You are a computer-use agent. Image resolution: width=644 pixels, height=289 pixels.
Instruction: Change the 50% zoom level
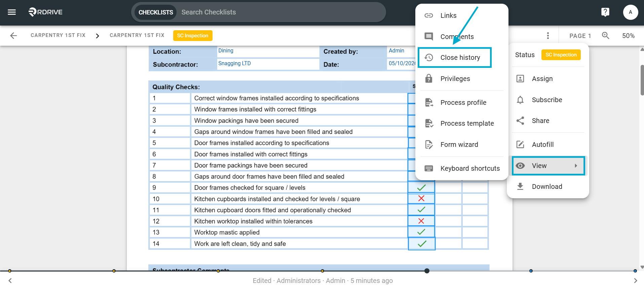628,36
